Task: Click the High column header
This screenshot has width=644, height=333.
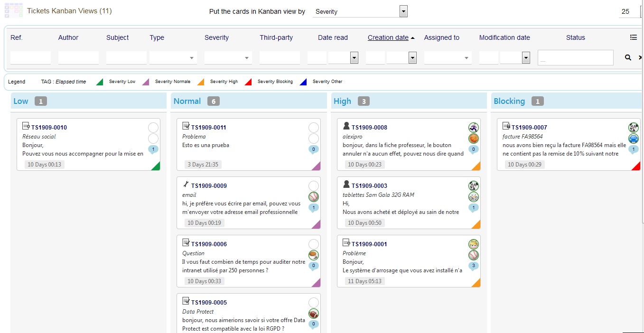Action: [x=342, y=101]
